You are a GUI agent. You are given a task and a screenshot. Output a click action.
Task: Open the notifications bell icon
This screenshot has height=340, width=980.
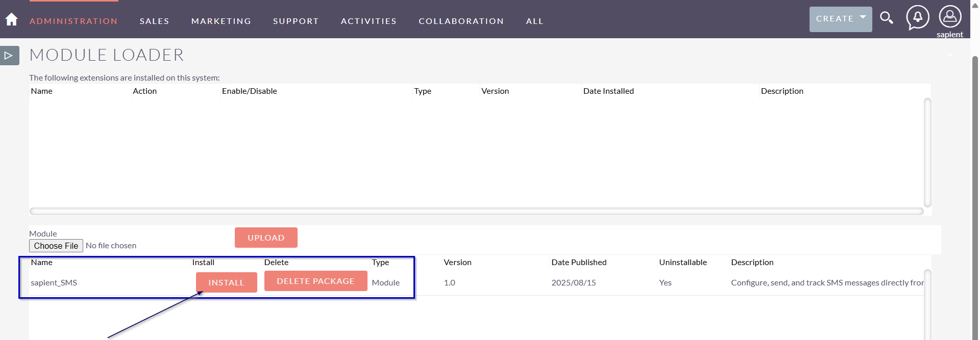pyautogui.click(x=918, y=18)
